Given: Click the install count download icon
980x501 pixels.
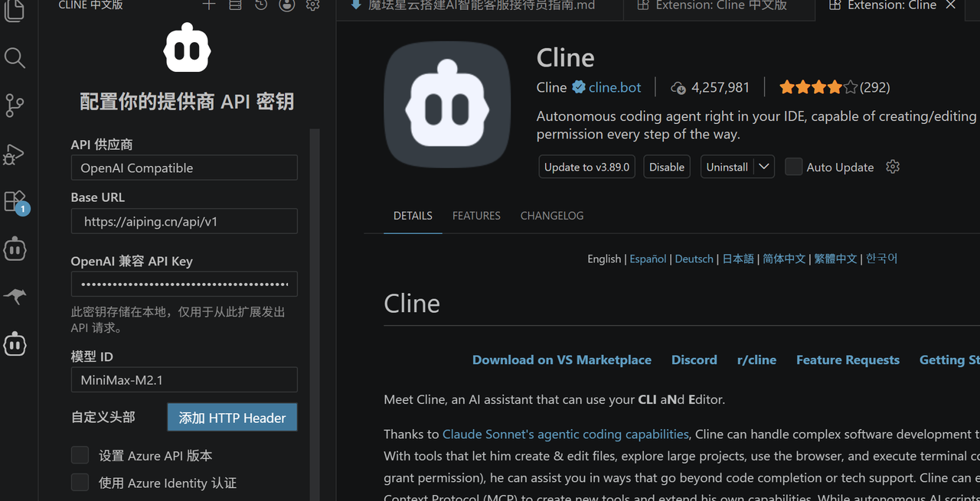Looking at the screenshot, I should 678,88.
